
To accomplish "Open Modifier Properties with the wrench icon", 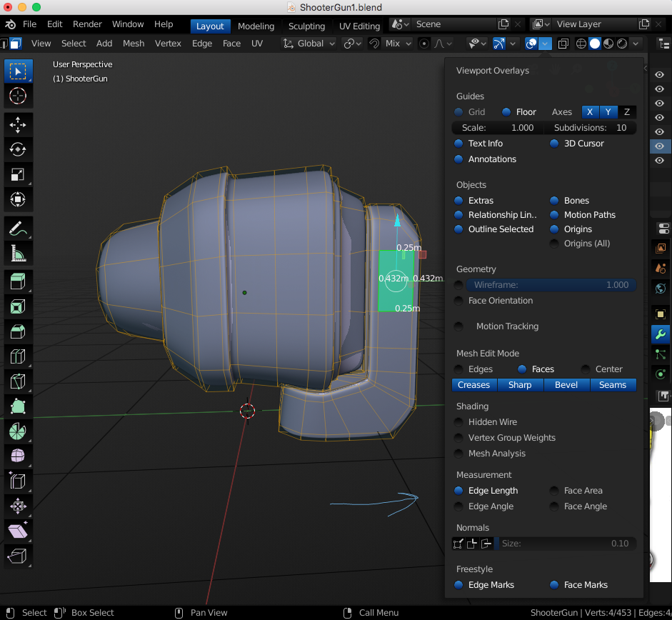I will tap(661, 334).
